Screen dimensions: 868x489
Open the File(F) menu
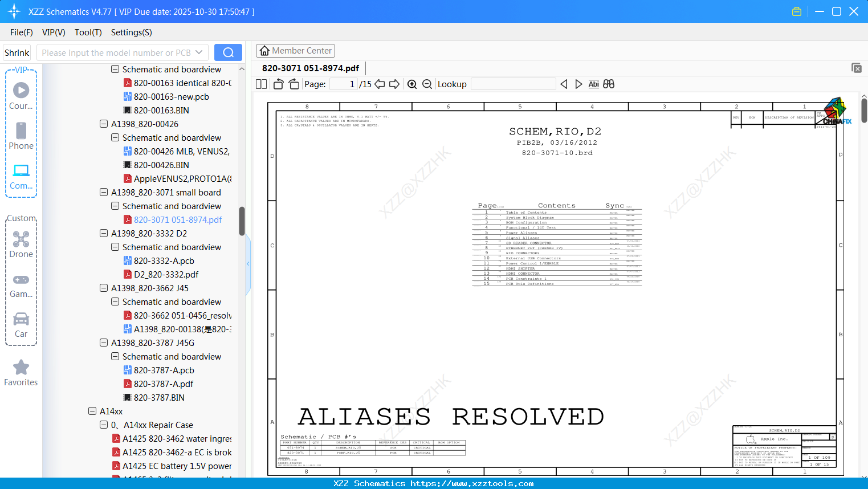[22, 32]
